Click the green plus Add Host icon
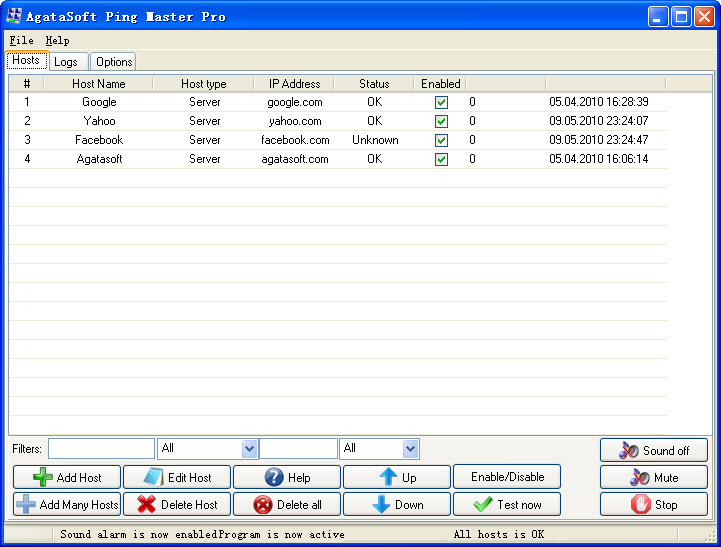The height and width of the screenshot is (547, 721). (43, 478)
